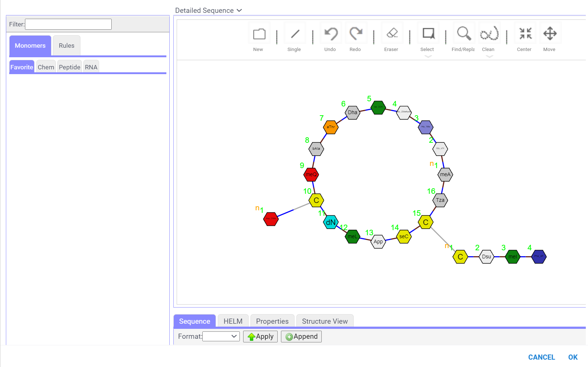Viewport: 588px width, 367px height.
Task: Click inside the Filter input field
Action: pos(68,24)
